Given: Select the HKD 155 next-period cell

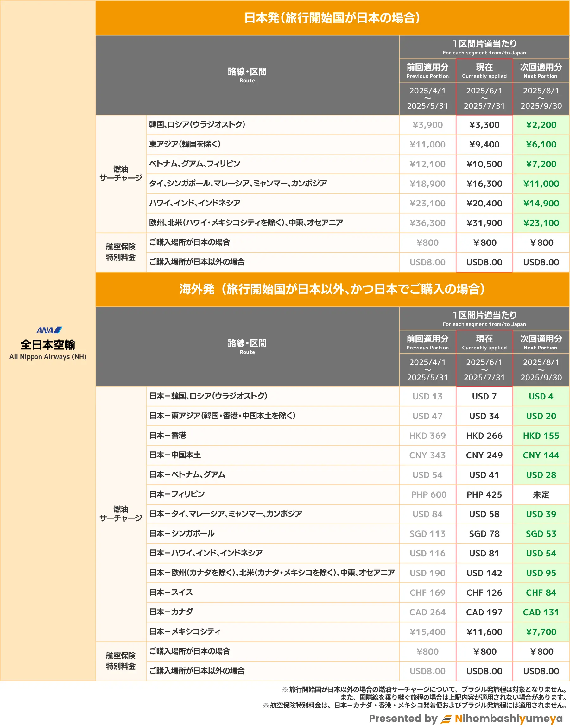Looking at the screenshot, I should point(541,436).
